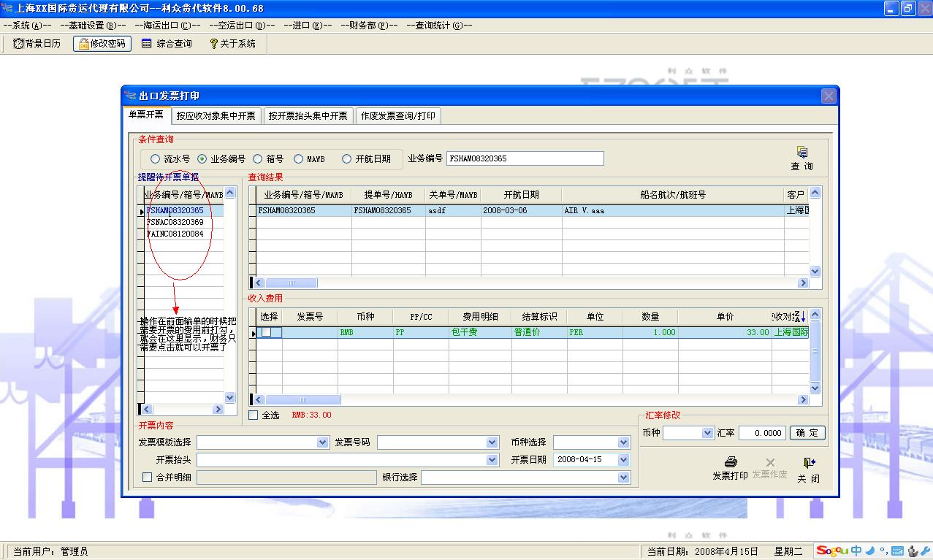Screen dimensions: 933x560
Task: Open the 币种 dropdown in 汇率修改
Action: point(707,433)
